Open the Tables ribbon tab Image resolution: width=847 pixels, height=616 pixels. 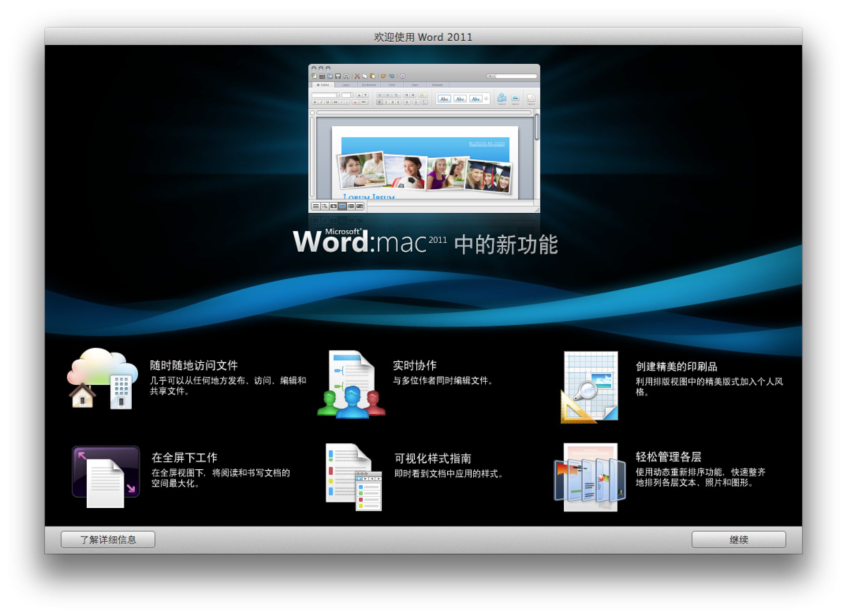point(392,85)
